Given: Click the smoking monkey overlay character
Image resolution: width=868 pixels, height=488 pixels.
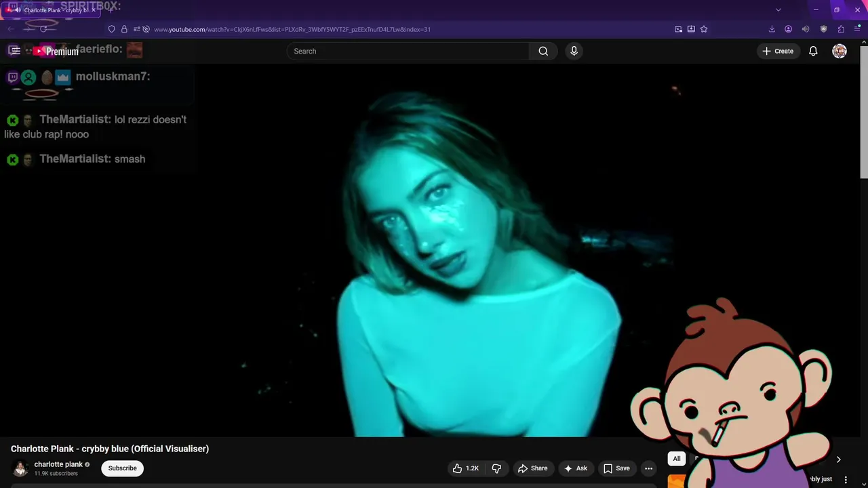Looking at the screenshot, I should point(732,393).
